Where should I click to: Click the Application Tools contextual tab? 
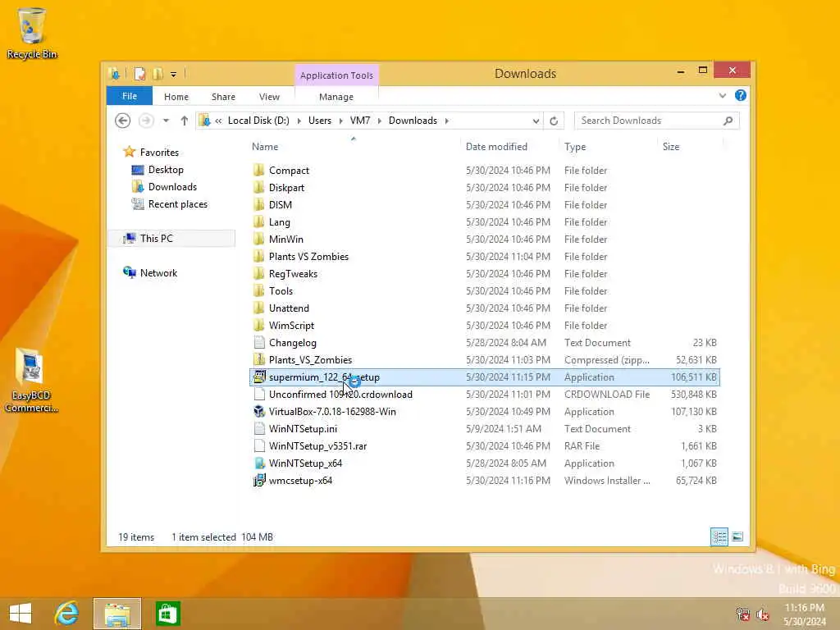[x=336, y=75]
